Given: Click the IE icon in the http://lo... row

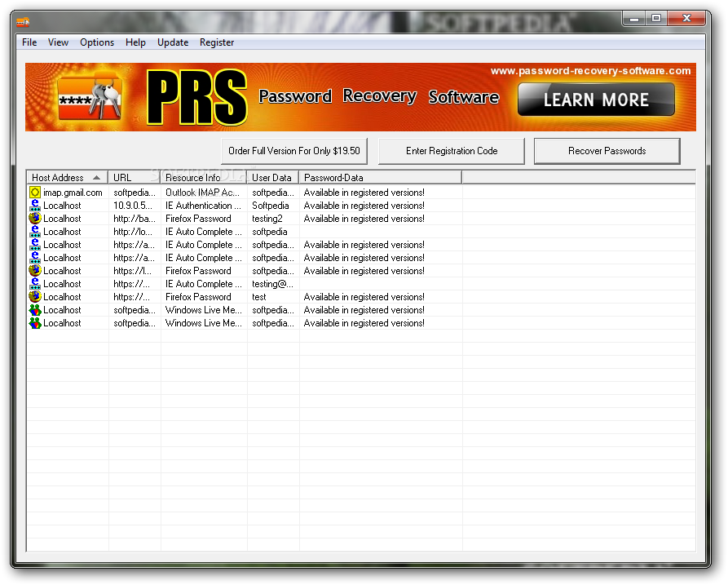Looking at the screenshot, I should tap(35, 232).
